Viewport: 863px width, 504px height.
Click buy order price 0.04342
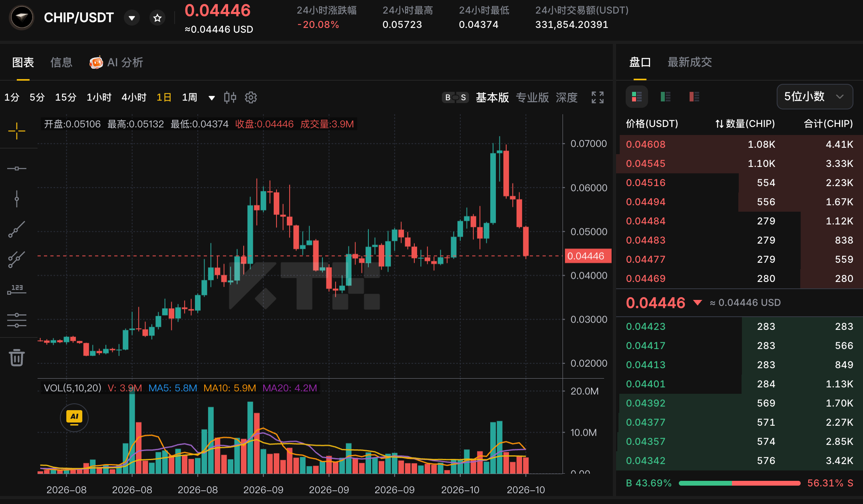646,461
